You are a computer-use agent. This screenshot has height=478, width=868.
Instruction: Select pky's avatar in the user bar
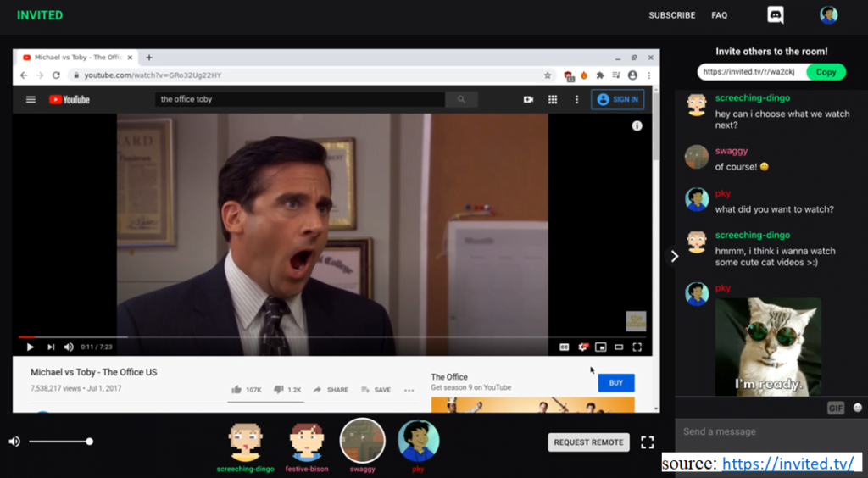419,441
